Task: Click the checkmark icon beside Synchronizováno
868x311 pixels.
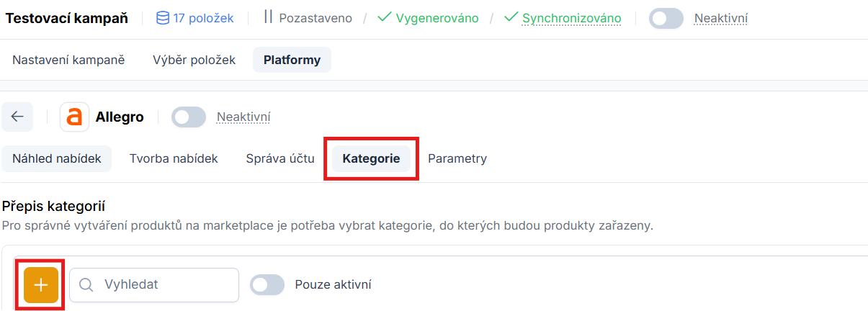Action: (x=511, y=18)
